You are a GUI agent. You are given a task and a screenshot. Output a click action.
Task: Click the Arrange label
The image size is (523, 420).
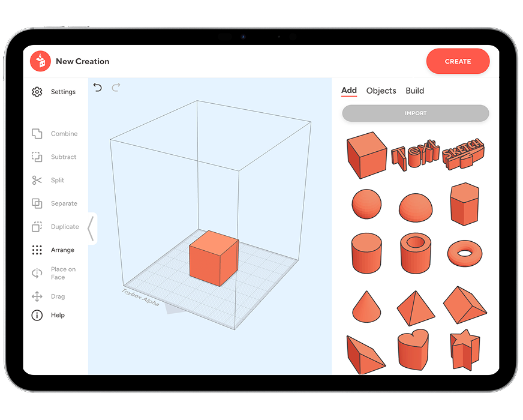pos(62,250)
